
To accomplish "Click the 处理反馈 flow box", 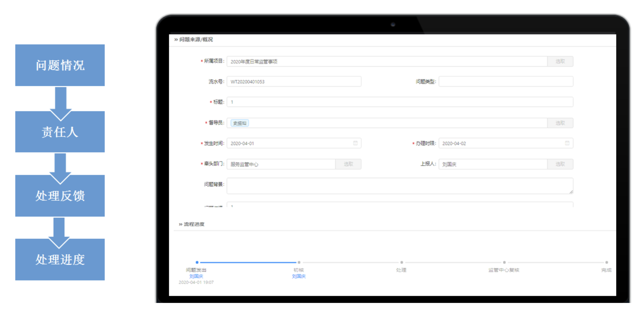I will click(60, 196).
